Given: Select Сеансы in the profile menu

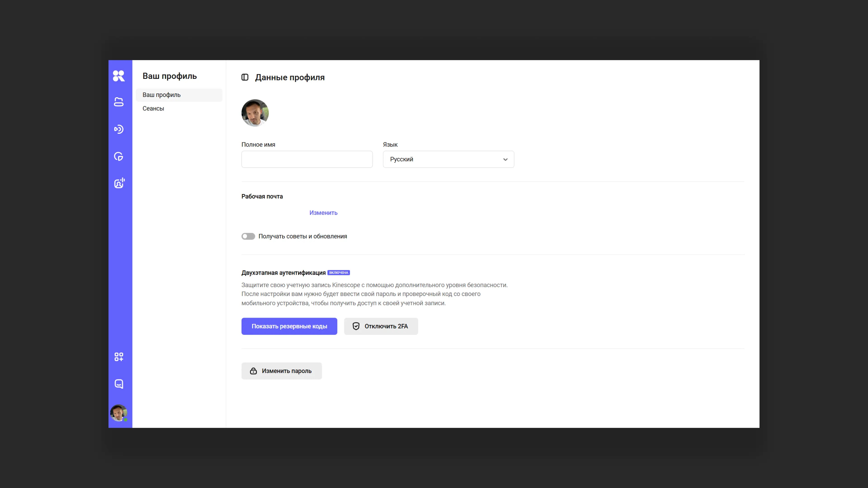Looking at the screenshot, I should coord(153,108).
